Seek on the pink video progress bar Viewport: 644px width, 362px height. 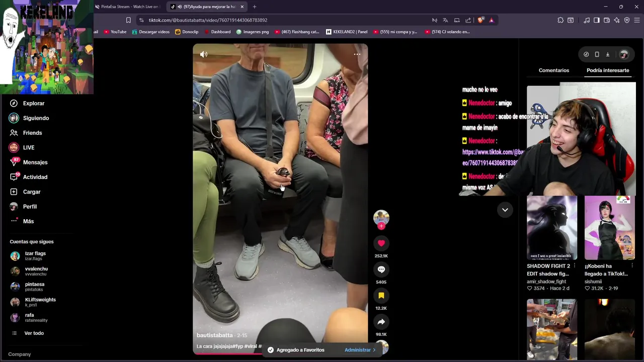point(280,353)
